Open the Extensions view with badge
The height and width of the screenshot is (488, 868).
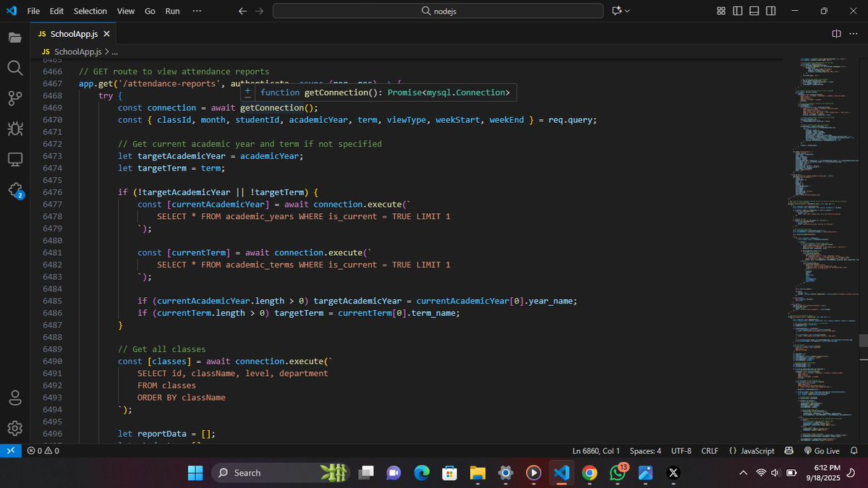tap(15, 189)
